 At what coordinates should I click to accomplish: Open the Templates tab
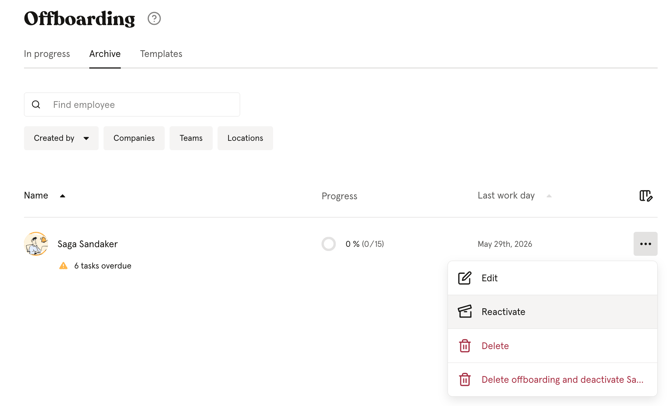coord(161,54)
